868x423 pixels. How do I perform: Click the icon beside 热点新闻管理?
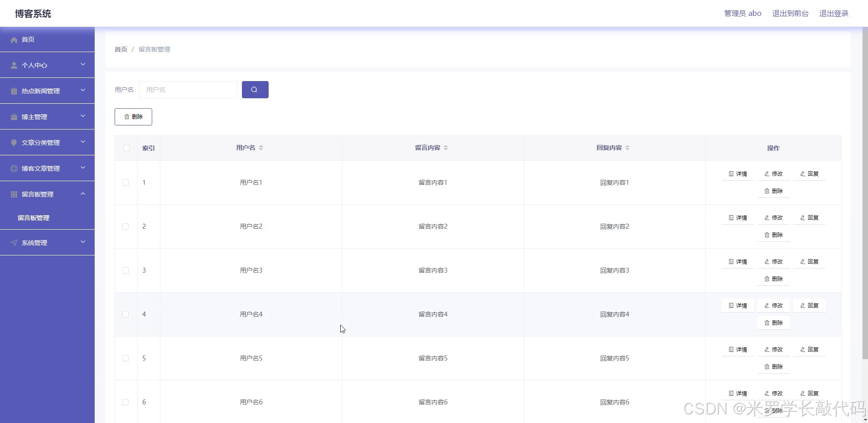click(x=14, y=91)
